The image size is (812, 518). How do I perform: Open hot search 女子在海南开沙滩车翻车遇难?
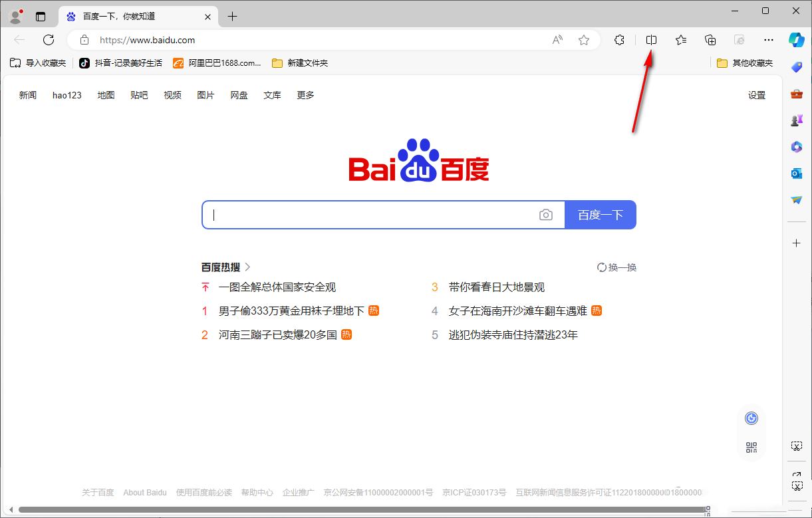518,311
